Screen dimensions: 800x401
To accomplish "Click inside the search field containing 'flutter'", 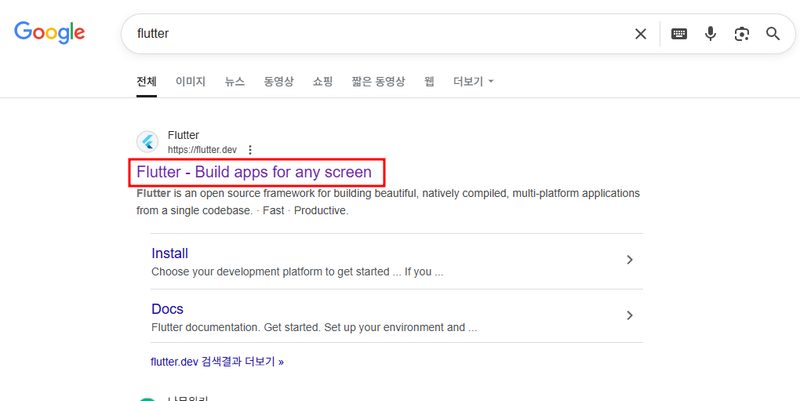I will [x=380, y=34].
